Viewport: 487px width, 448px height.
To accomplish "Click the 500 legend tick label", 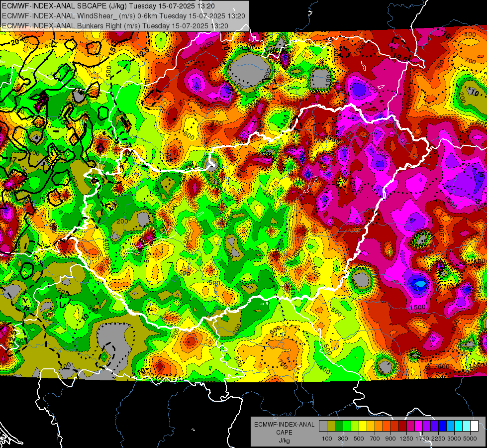I will [359, 439].
